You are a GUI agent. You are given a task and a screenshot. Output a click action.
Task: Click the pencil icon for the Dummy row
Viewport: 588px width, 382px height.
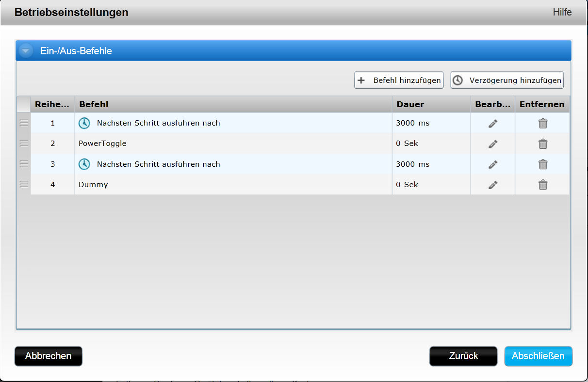pos(493,185)
